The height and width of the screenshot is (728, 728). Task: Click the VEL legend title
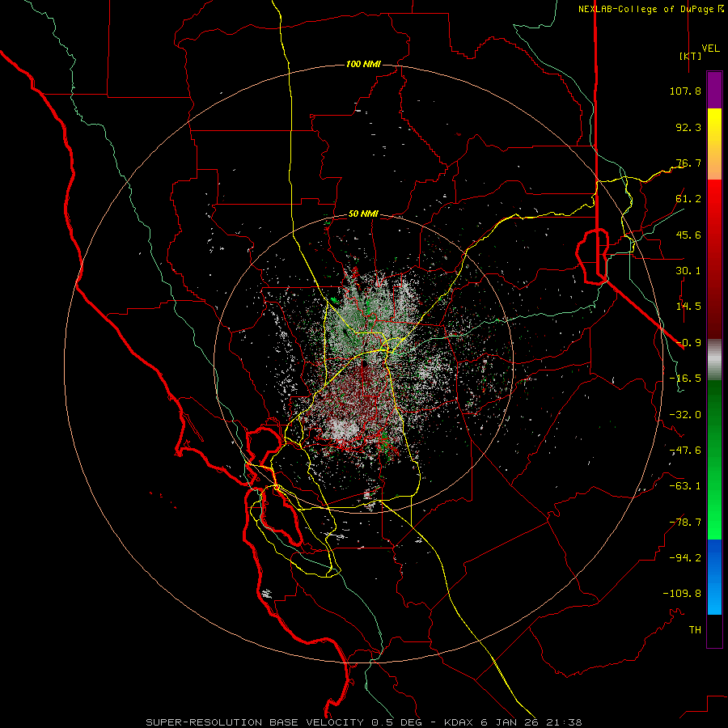(710, 49)
